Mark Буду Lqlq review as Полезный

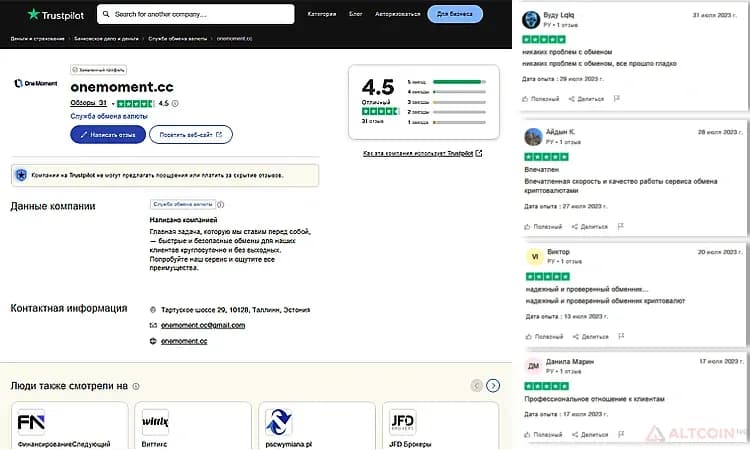(540, 99)
